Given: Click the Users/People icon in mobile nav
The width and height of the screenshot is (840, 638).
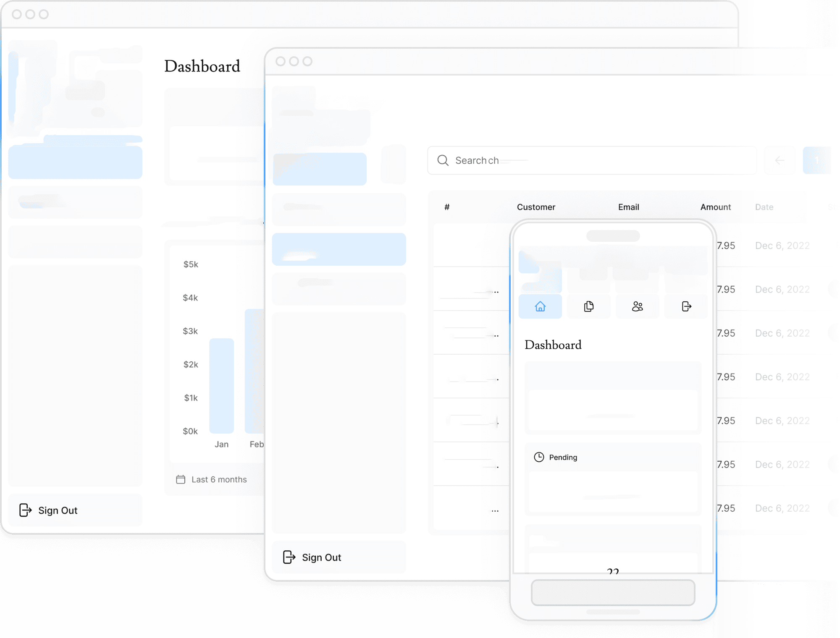Looking at the screenshot, I should click(638, 306).
